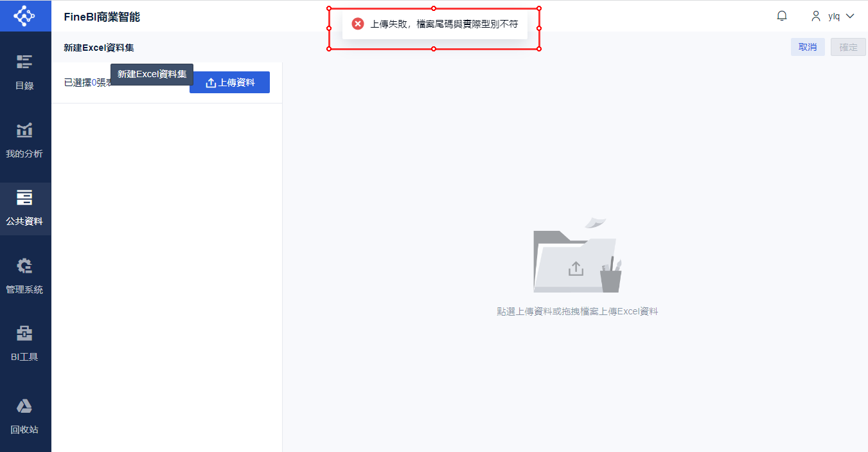
Task: Open the BI工具 toolbox section
Action: [x=25, y=345]
